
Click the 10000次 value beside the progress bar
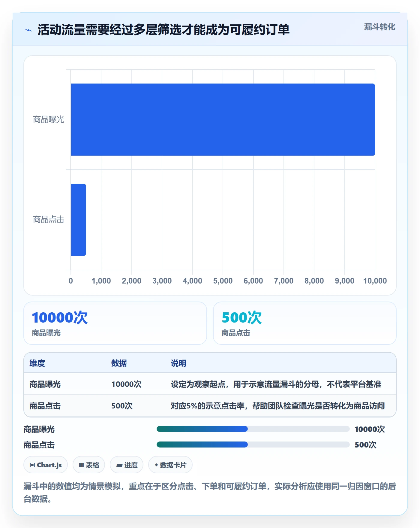(x=370, y=429)
